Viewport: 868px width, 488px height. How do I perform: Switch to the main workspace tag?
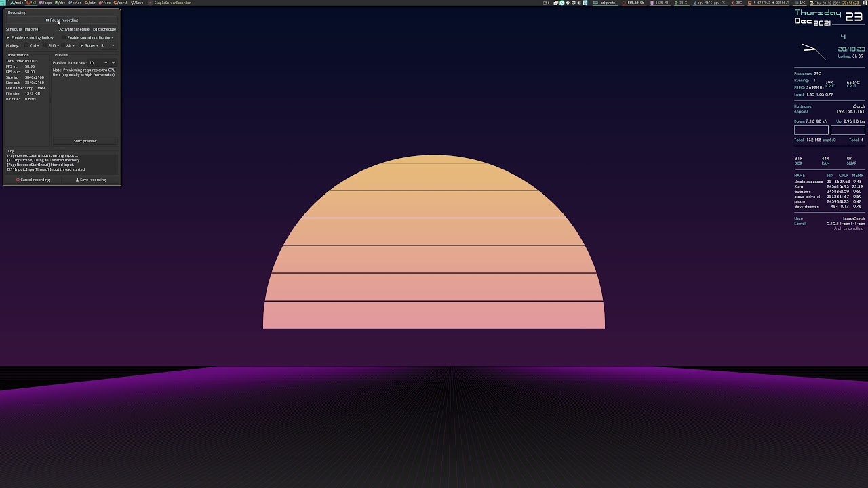click(16, 3)
